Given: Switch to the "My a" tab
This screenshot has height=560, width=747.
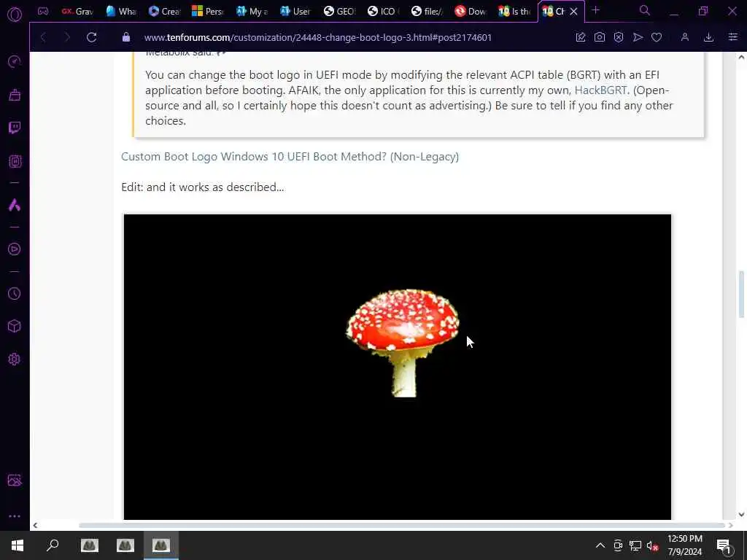Looking at the screenshot, I should tap(252, 12).
